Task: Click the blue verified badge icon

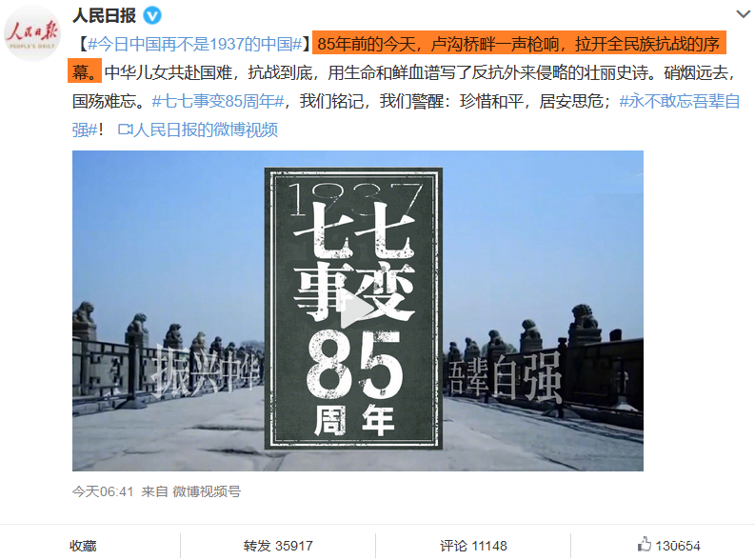Action: pyautogui.click(x=152, y=16)
